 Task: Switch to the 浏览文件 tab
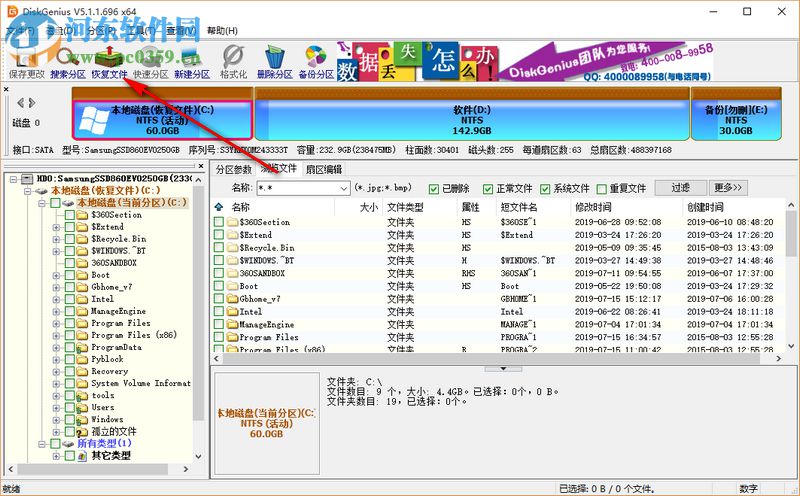click(279, 168)
